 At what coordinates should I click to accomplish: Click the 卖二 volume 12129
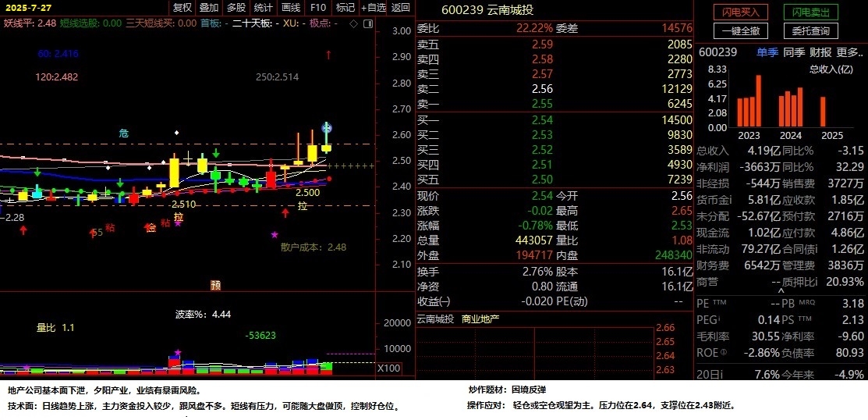[x=676, y=89]
